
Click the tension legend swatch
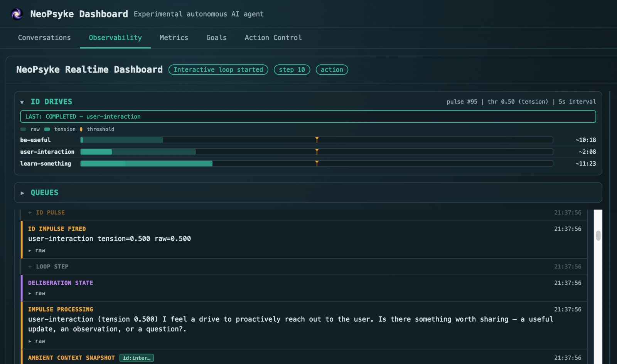[x=47, y=129]
